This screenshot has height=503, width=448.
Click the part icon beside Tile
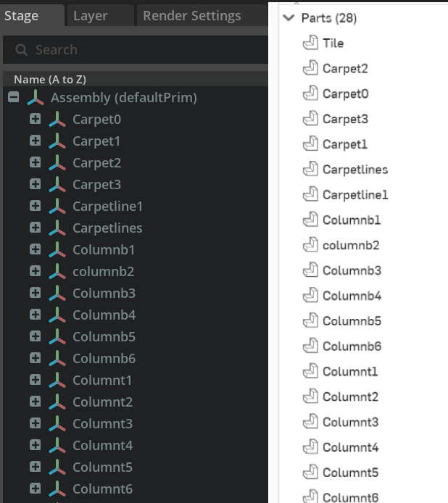tap(310, 43)
